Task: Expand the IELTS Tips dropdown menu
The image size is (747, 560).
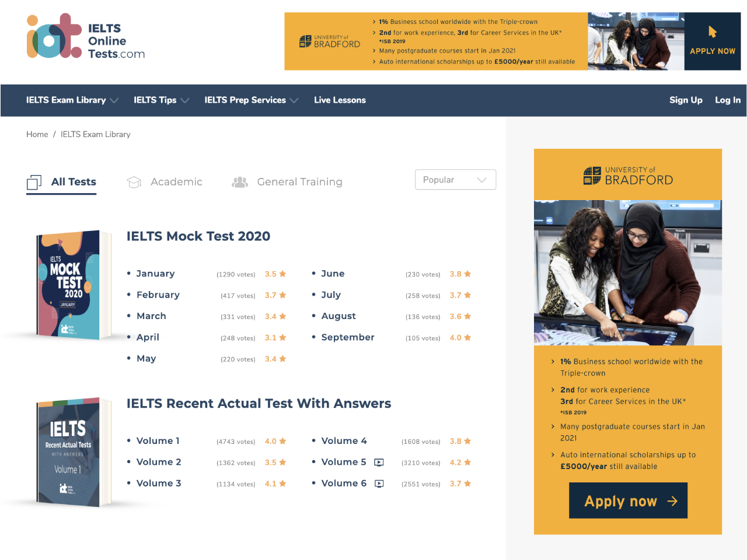Action: (x=162, y=100)
